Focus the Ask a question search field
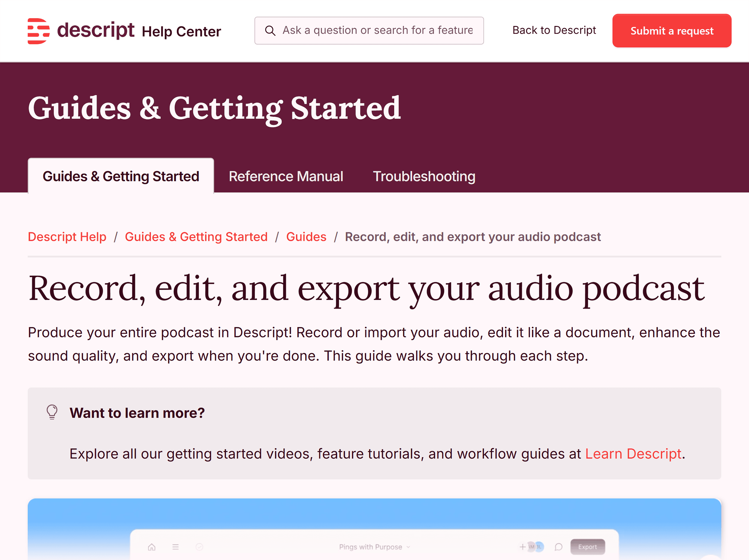 (x=377, y=31)
